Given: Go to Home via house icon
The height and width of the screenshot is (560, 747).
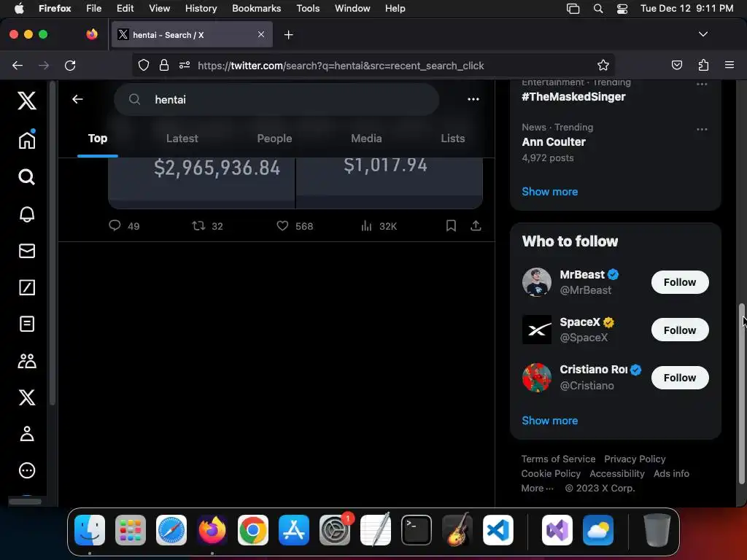Looking at the screenshot, I should [27, 140].
